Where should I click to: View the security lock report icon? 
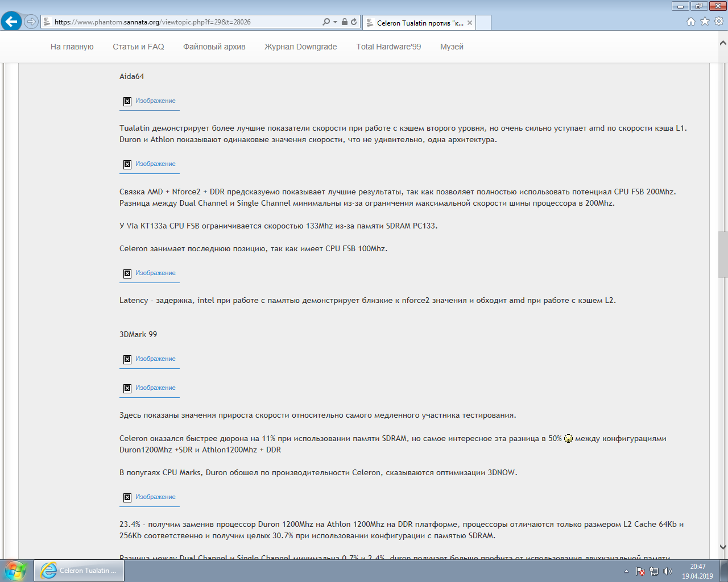[x=345, y=22]
